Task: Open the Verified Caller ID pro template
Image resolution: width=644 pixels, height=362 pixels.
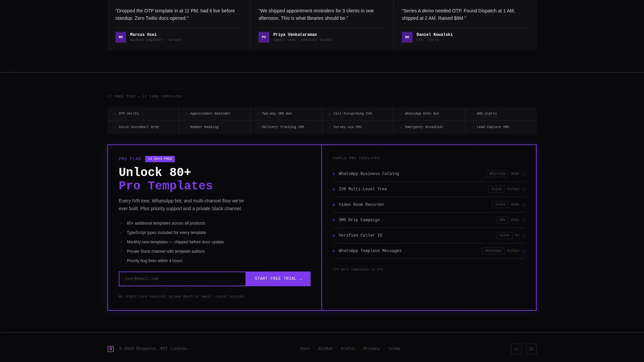Action: point(429,236)
